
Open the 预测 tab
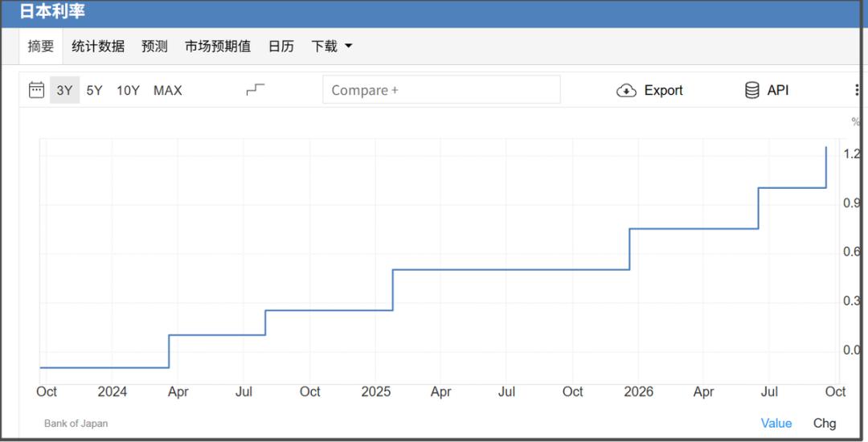click(154, 46)
